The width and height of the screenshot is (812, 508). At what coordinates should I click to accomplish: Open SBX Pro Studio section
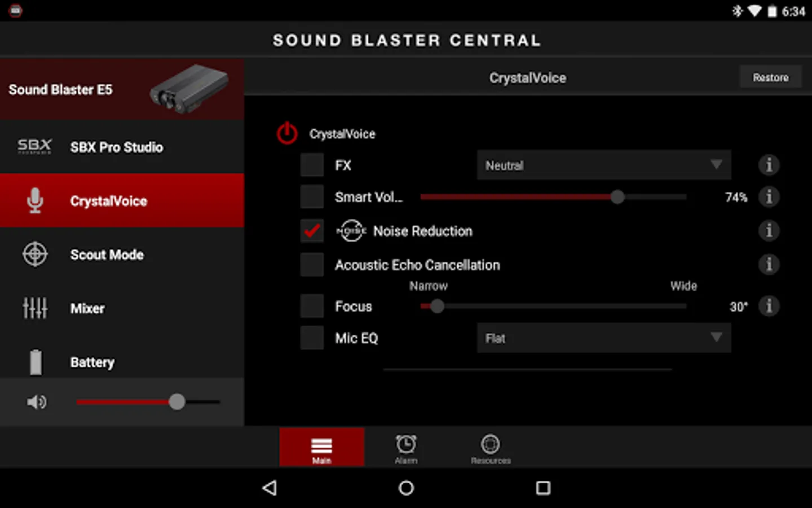point(122,147)
